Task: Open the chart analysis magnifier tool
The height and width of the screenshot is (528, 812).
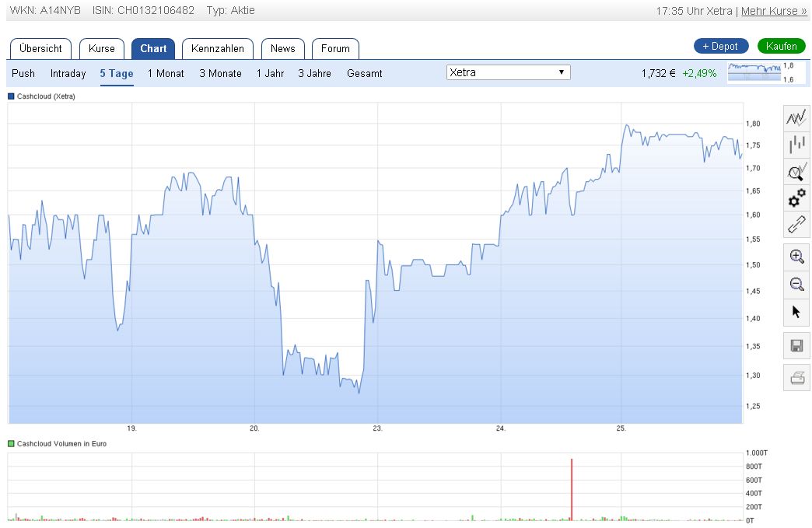Action: coord(796,171)
